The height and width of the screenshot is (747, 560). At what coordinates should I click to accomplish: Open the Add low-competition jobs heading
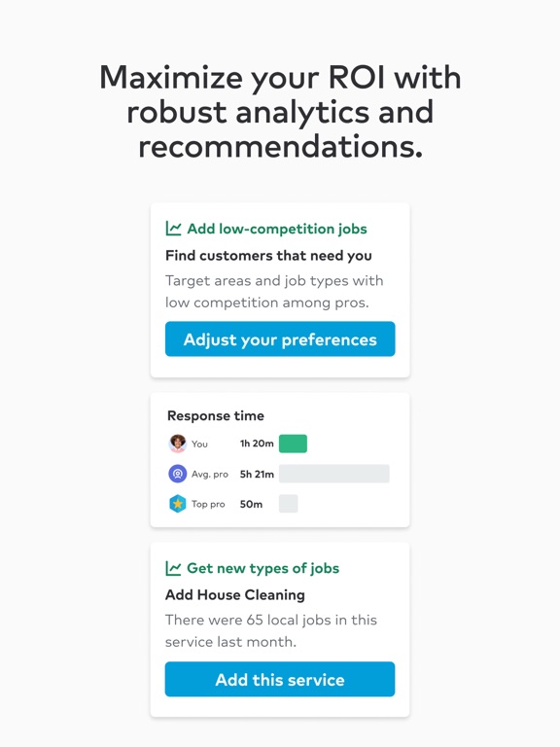(277, 229)
